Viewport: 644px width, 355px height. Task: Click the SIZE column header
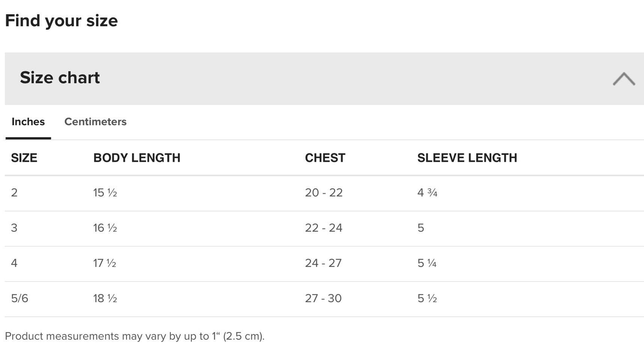[x=24, y=158]
